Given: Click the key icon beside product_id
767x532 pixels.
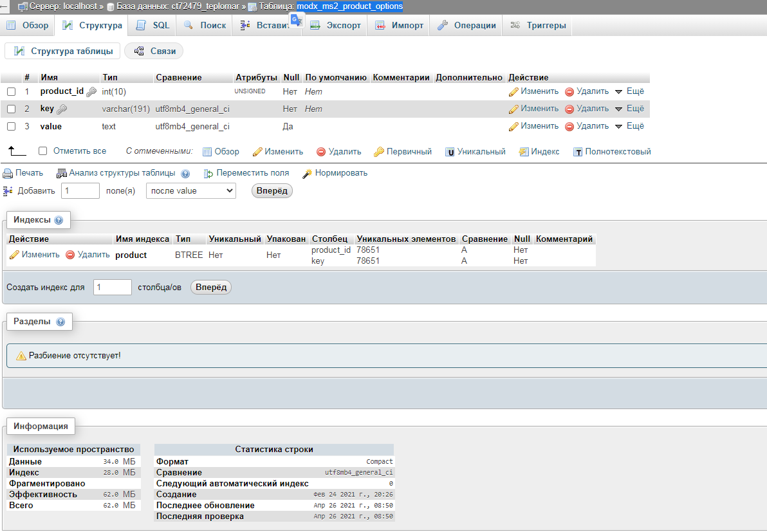Looking at the screenshot, I should pyautogui.click(x=91, y=91).
